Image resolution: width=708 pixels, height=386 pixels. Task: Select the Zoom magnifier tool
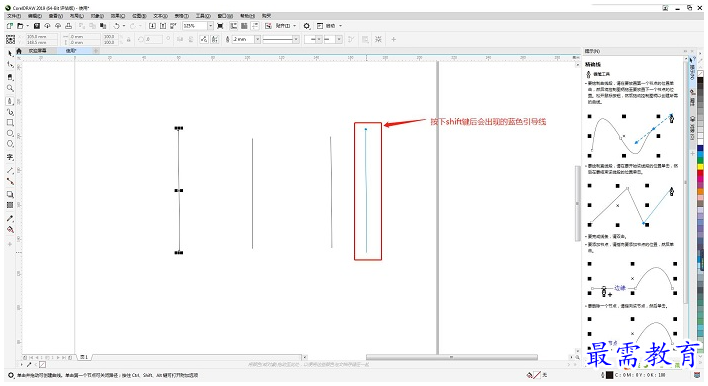pyautogui.click(x=10, y=88)
